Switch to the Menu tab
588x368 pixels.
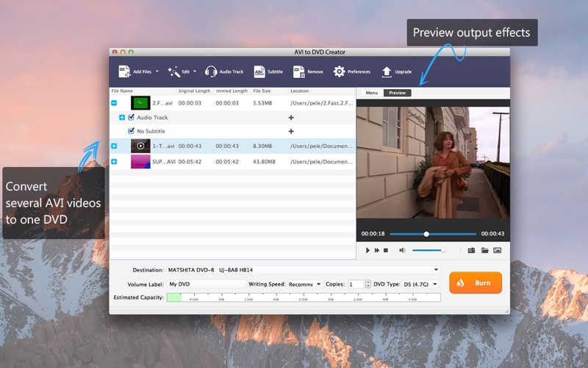[372, 93]
